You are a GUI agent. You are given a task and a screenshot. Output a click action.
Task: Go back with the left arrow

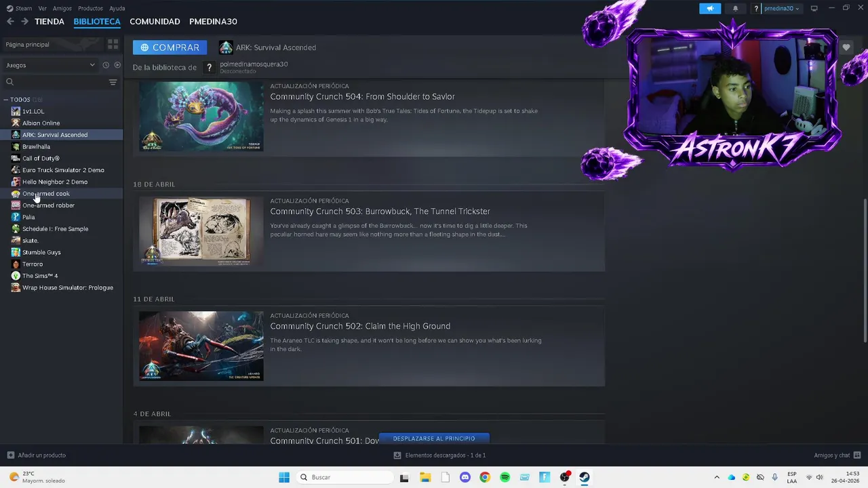10,22
